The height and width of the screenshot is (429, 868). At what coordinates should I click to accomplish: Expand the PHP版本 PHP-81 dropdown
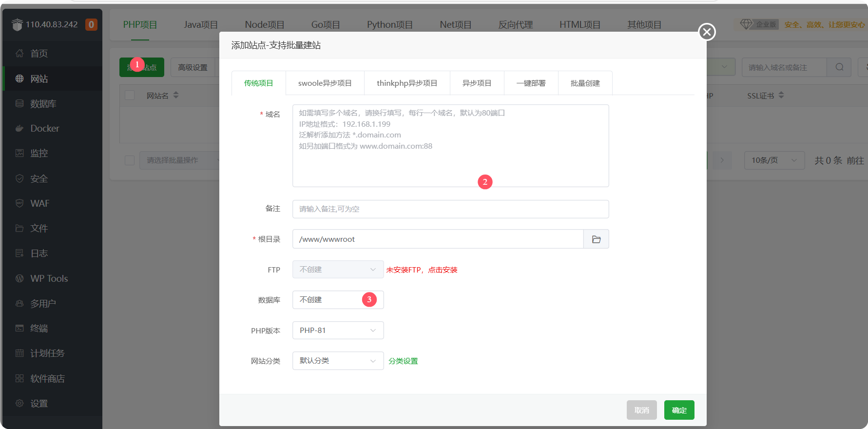pyautogui.click(x=338, y=331)
